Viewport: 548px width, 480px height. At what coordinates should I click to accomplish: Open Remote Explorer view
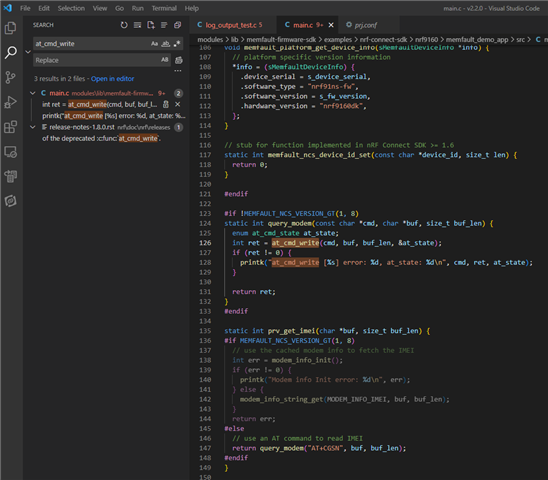pyautogui.click(x=10, y=152)
